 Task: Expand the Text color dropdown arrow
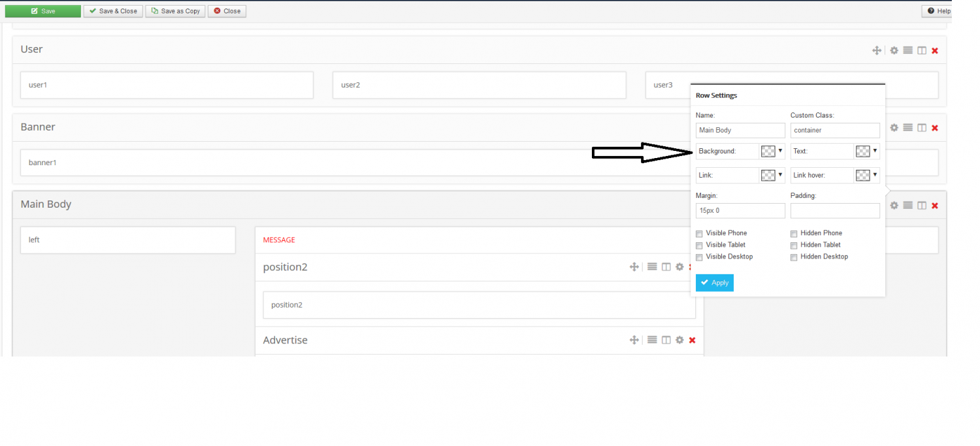875,151
